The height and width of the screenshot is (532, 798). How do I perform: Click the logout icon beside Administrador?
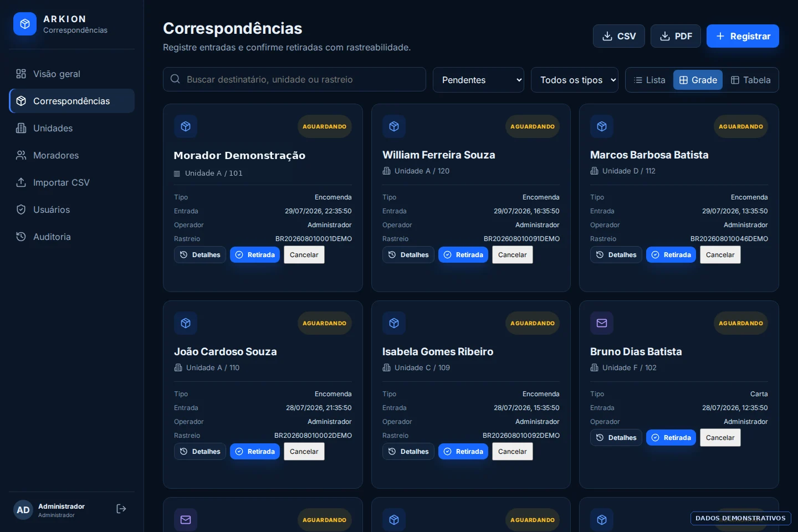[x=121, y=509]
